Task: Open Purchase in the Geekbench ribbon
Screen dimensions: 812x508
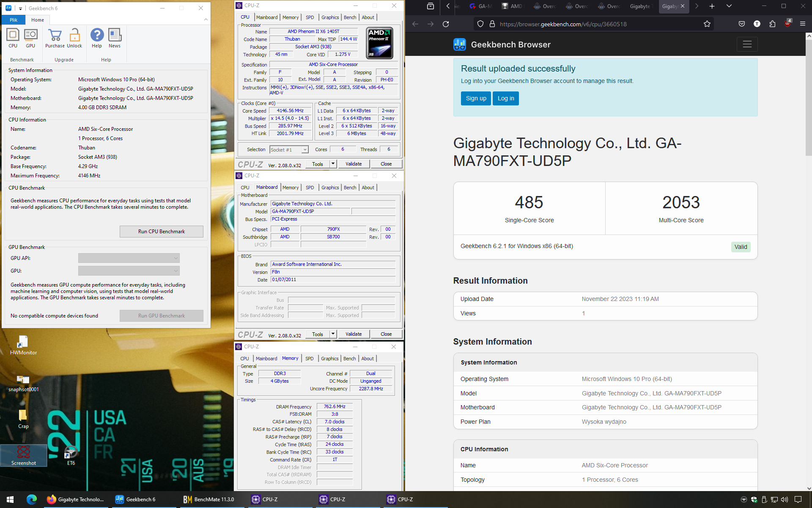Action: (x=55, y=38)
